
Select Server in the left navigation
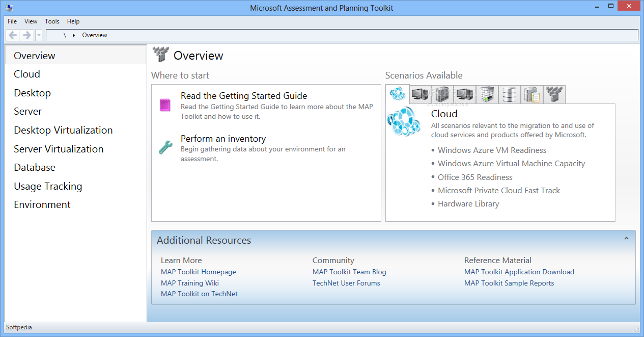pos(75,111)
